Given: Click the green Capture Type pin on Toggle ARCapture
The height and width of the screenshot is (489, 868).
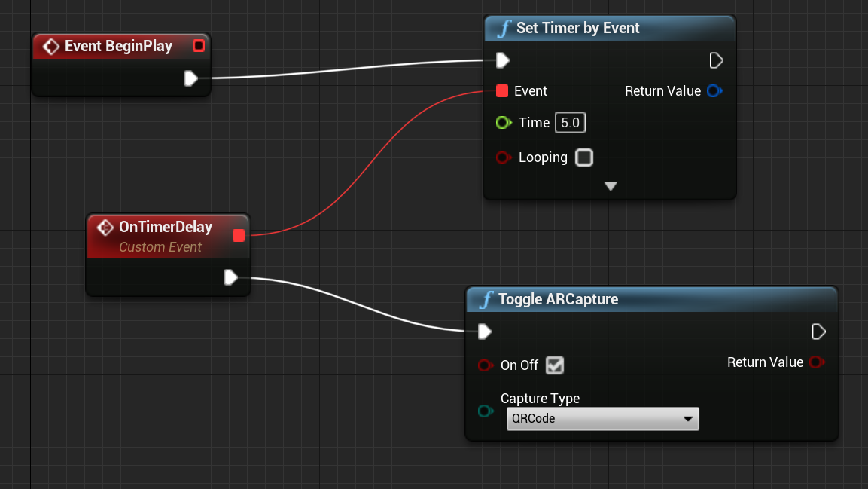Looking at the screenshot, I should point(486,411).
